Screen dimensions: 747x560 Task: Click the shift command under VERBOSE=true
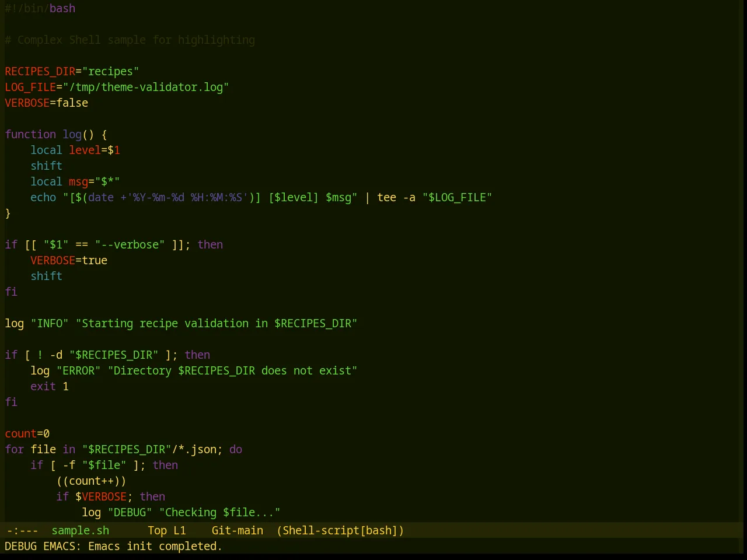tap(46, 276)
